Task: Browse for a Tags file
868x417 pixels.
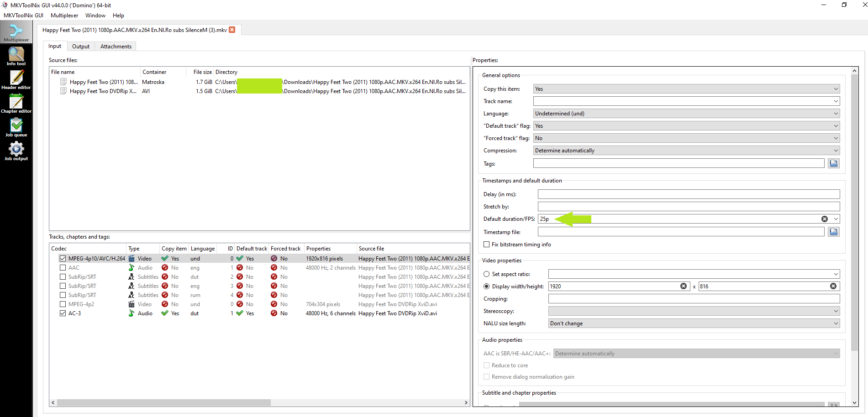Action: pyautogui.click(x=833, y=163)
